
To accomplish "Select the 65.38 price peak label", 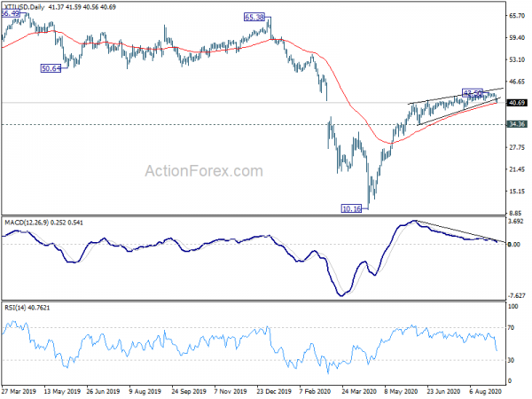I will point(254,17).
